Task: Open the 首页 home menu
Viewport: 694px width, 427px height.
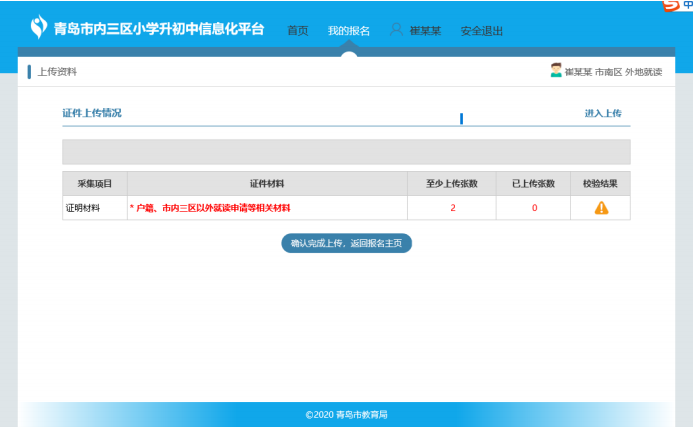Action: (x=298, y=31)
